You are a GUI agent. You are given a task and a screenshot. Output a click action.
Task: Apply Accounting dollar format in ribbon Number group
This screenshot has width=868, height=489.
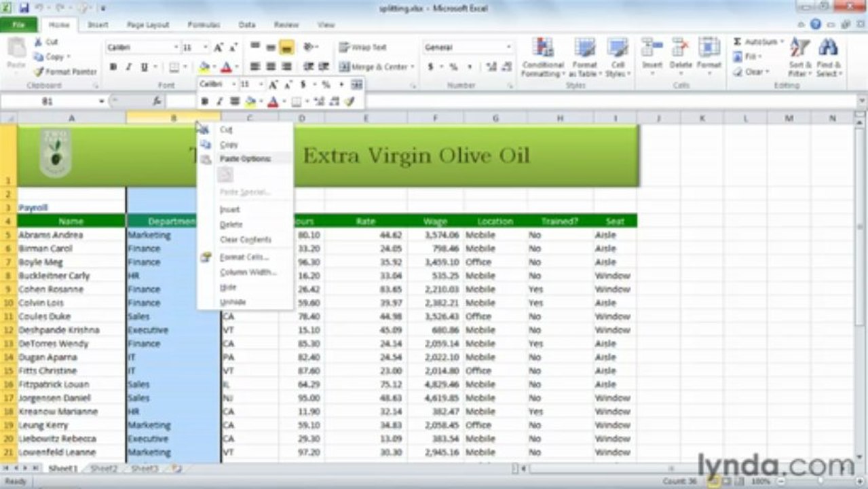pyautogui.click(x=430, y=67)
